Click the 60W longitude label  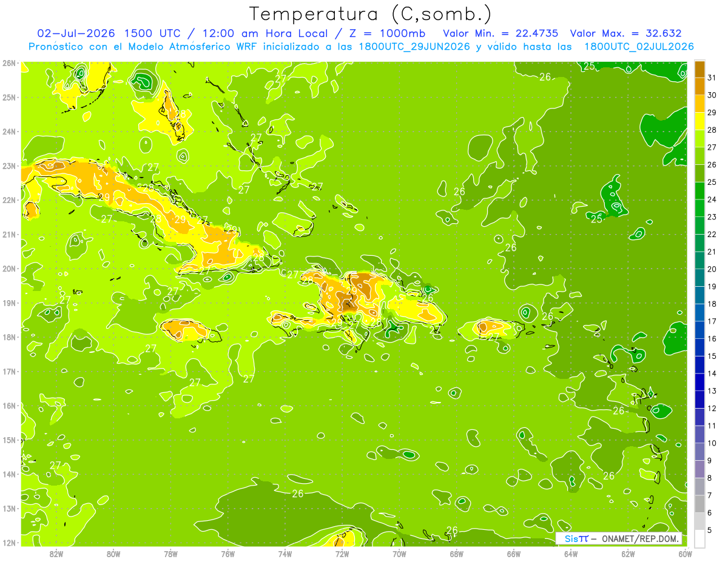[686, 554]
